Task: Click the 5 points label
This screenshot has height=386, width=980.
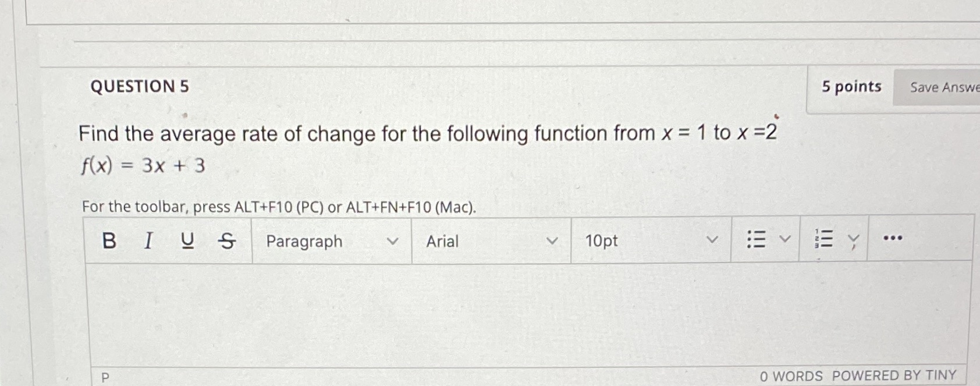Action: (x=851, y=86)
